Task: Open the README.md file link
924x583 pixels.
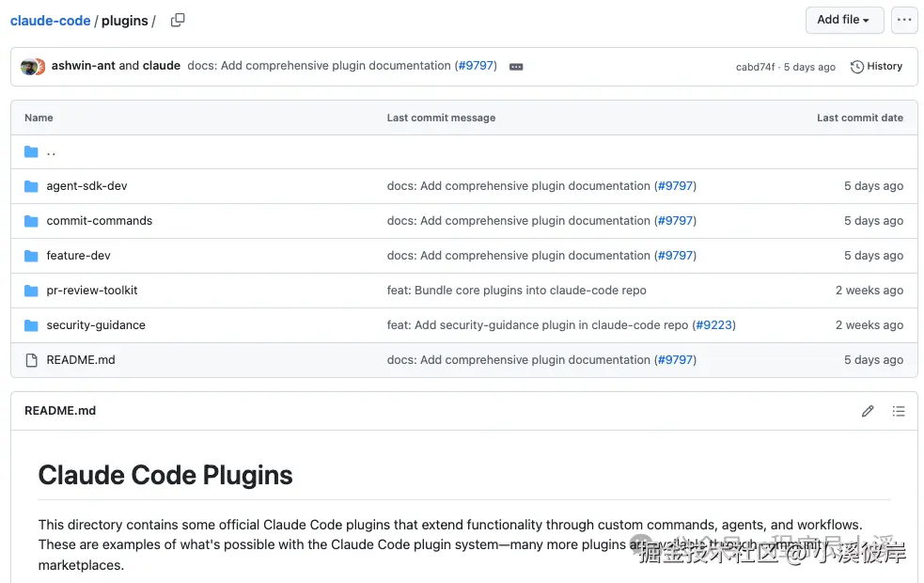Action: [x=81, y=360]
